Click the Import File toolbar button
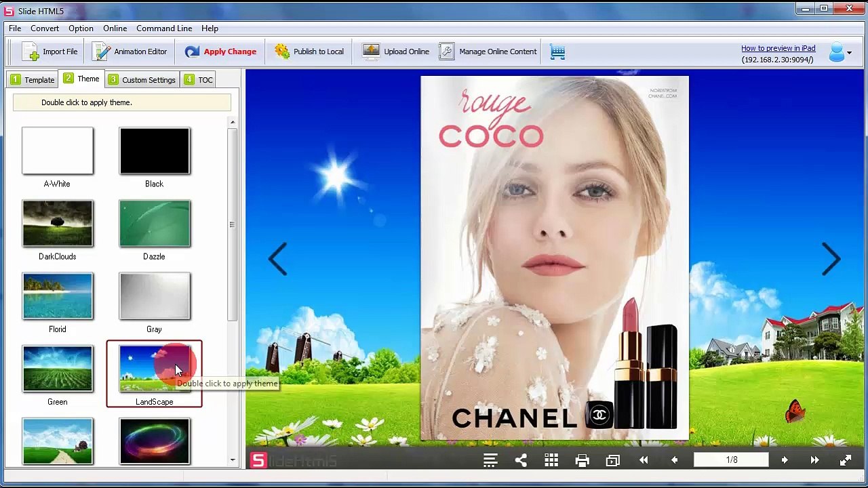 pyautogui.click(x=50, y=52)
